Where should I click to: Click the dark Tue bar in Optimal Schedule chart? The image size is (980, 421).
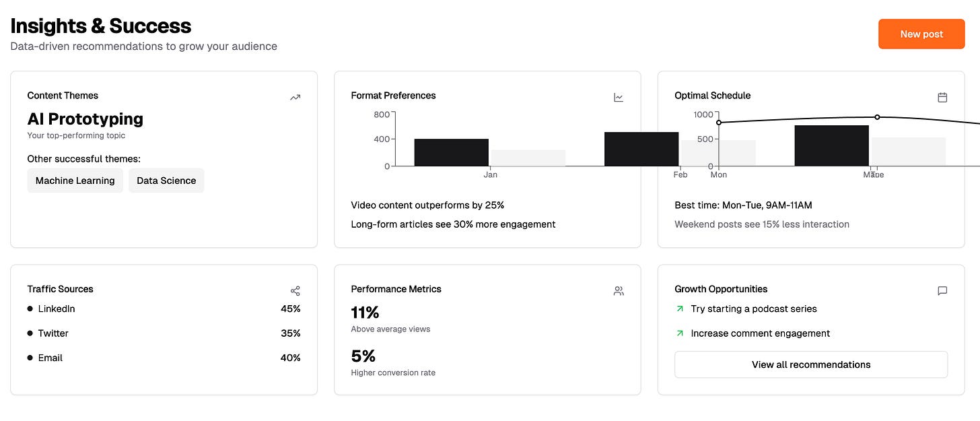click(x=831, y=145)
